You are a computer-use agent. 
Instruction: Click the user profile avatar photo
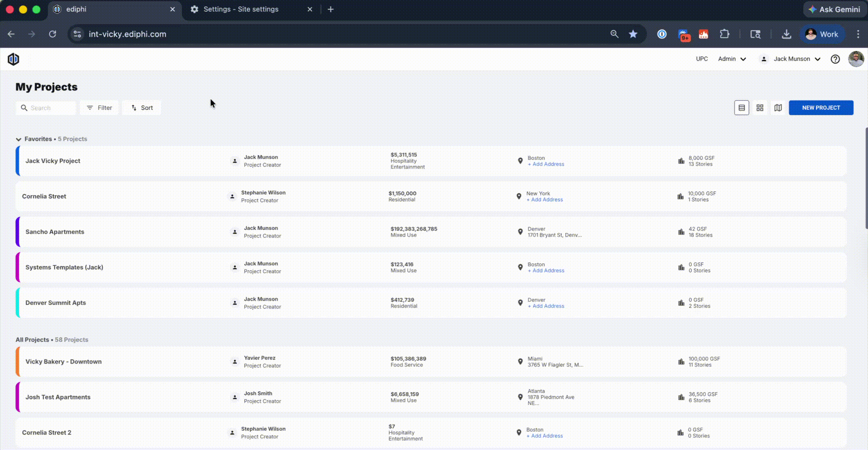click(855, 59)
